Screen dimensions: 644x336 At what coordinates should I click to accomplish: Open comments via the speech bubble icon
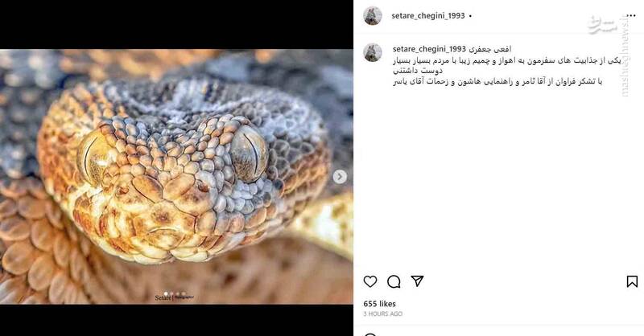(394, 281)
